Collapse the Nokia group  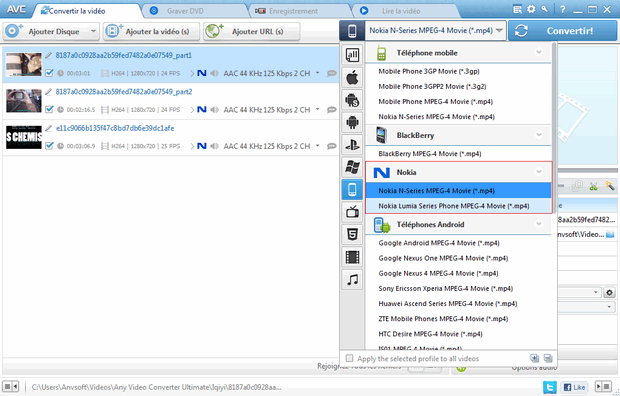coord(539,172)
